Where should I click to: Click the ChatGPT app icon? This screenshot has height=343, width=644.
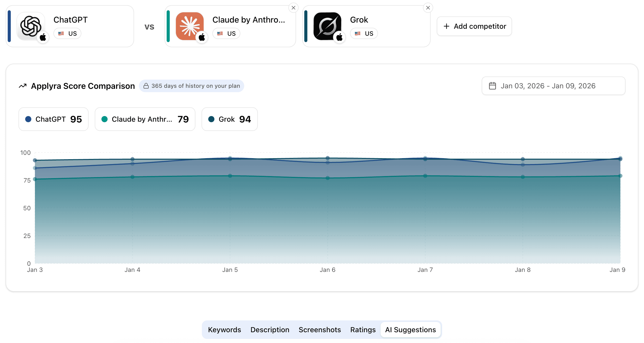pos(31,26)
